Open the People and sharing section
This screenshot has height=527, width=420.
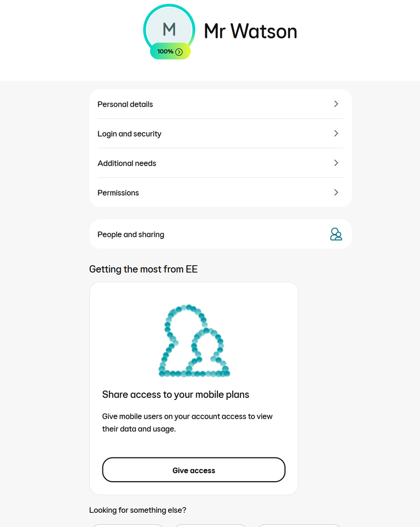click(220, 234)
